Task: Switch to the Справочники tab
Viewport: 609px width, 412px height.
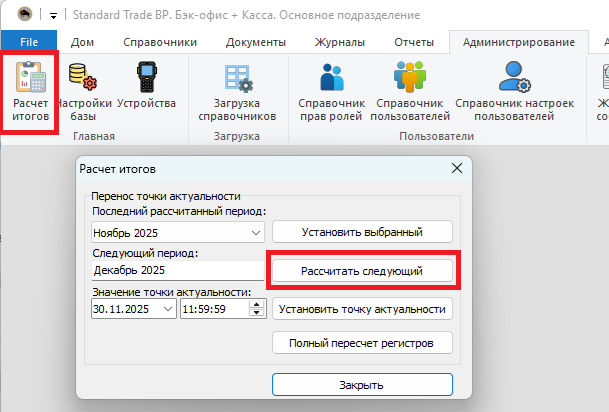Action: tap(160, 42)
